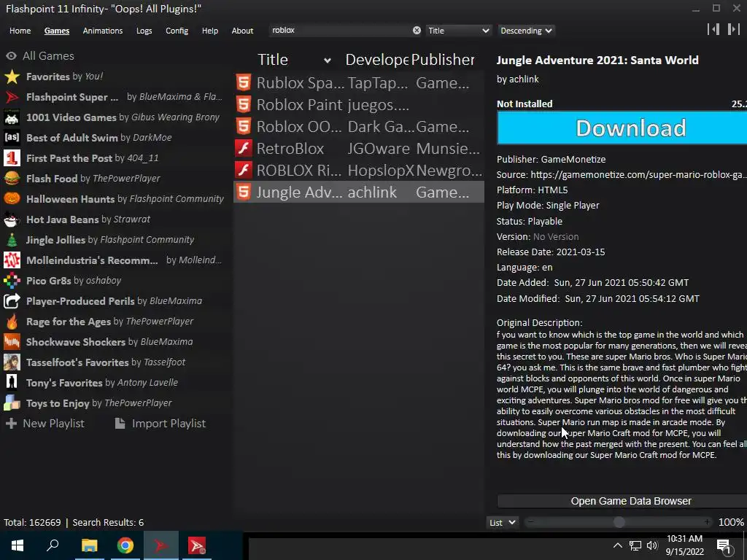The height and width of the screenshot is (560, 747).
Task: Click the Title column sort arrow
Action: tap(328, 61)
